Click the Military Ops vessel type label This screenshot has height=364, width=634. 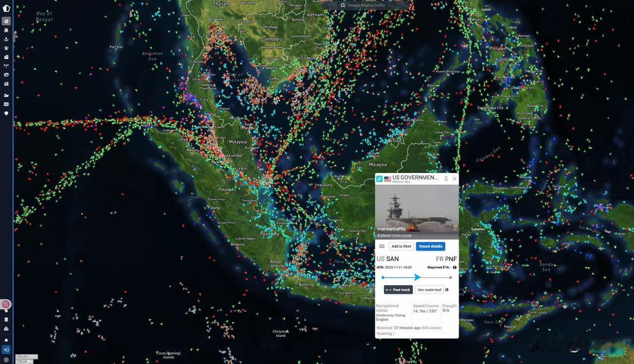point(401,182)
